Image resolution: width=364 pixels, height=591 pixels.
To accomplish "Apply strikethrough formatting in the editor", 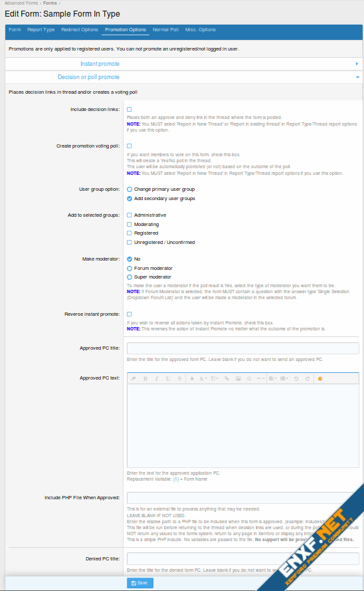I will click(179, 378).
